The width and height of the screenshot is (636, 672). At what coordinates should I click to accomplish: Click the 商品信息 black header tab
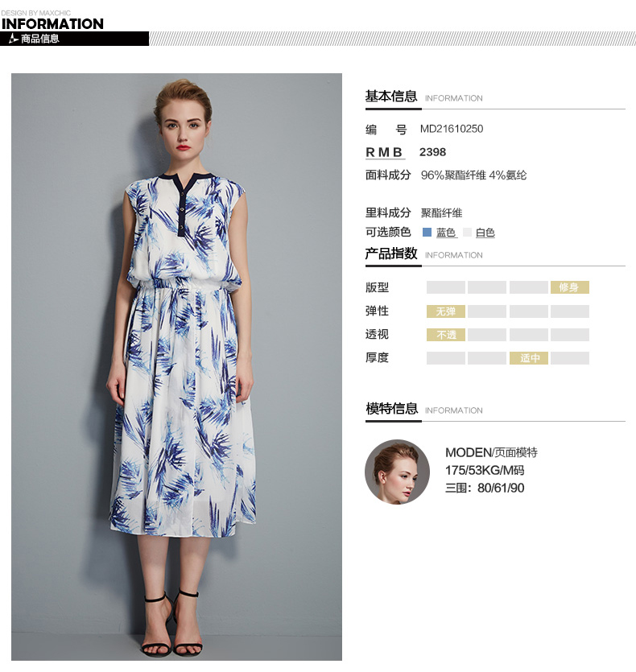pos(74,39)
